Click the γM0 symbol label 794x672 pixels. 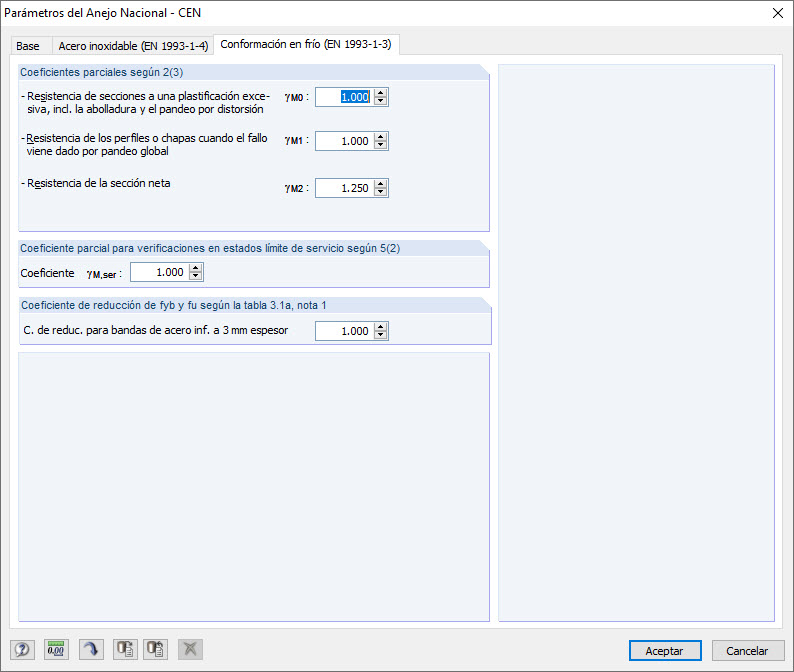pyautogui.click(x=296, y=98)
